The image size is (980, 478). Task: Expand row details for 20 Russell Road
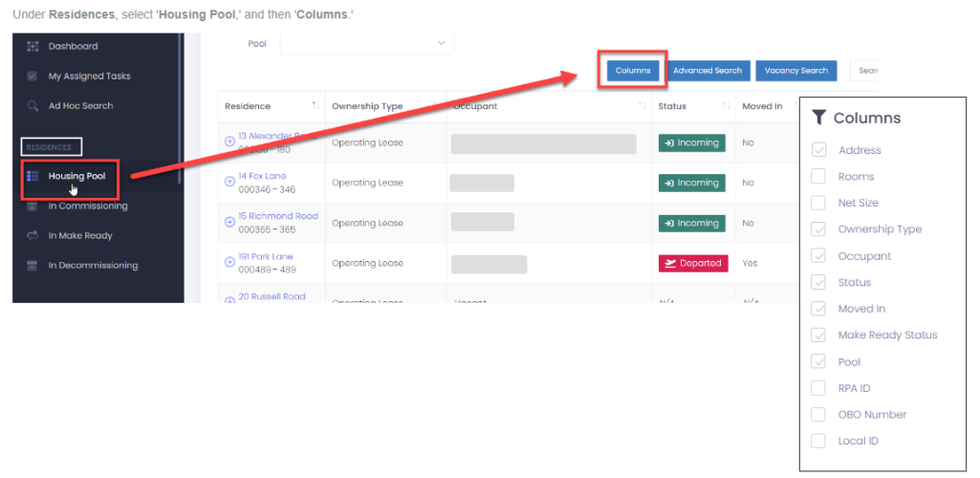(x=229, y=300)
